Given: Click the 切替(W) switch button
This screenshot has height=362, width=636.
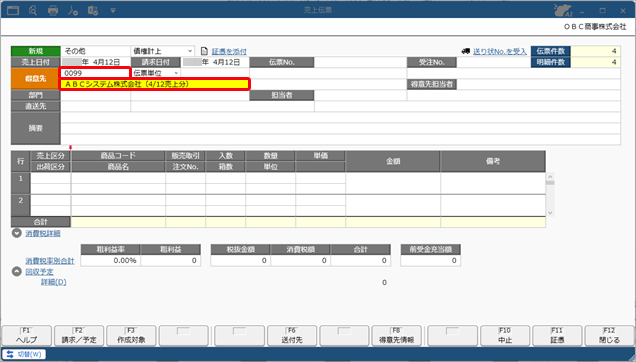Looking at the screenshot, I should click(x=24, y=354).
